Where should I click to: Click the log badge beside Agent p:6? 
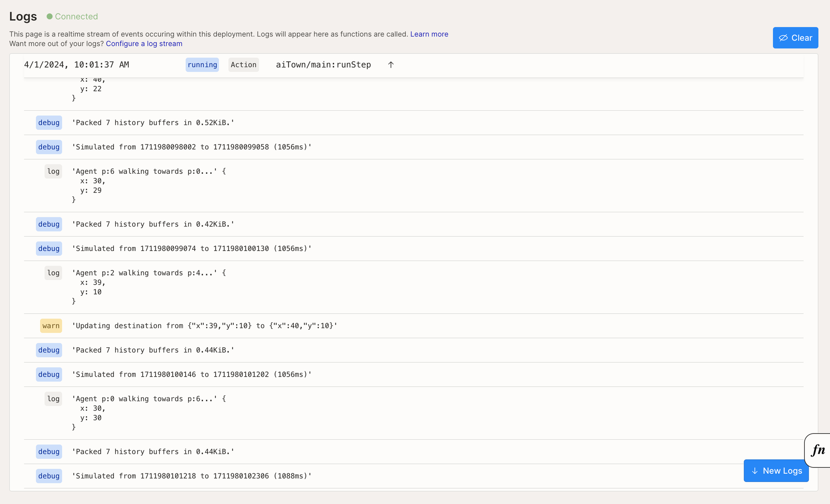tap(53, 171)
